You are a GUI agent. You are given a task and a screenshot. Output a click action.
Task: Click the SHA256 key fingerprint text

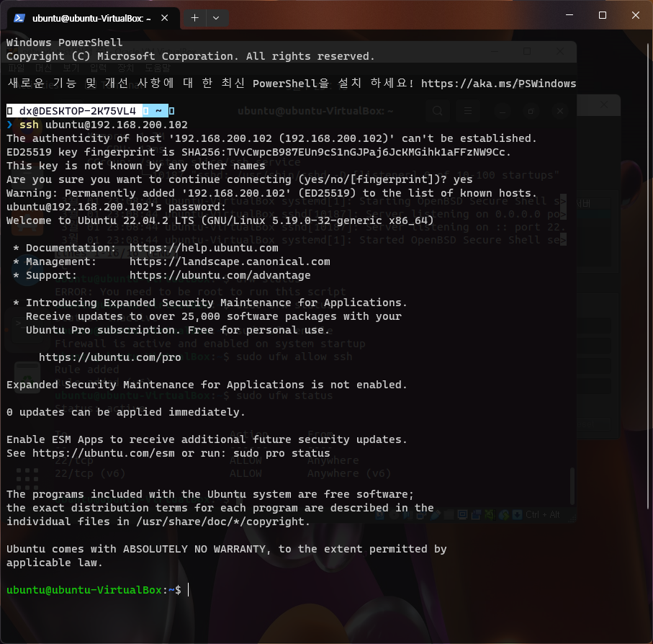point(343,152)
